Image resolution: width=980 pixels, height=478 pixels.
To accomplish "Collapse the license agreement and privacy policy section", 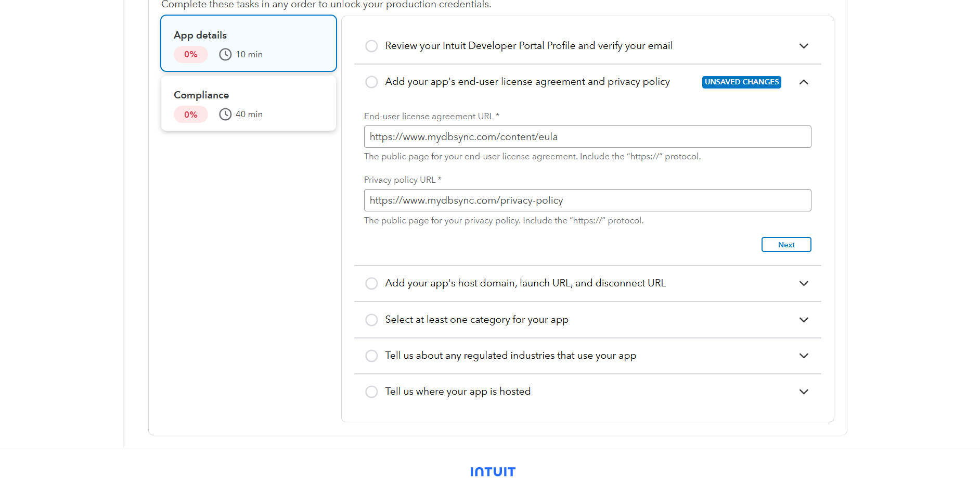I will [x=804, y=82].
